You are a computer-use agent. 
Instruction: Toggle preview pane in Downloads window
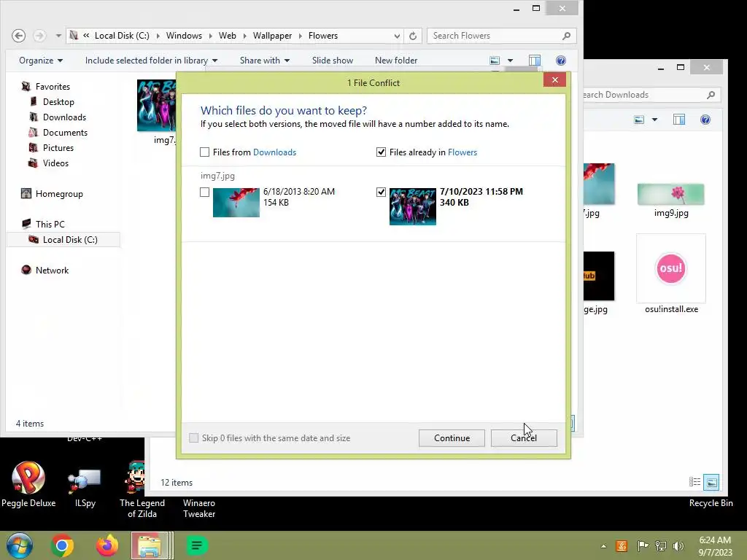point(679,120)
